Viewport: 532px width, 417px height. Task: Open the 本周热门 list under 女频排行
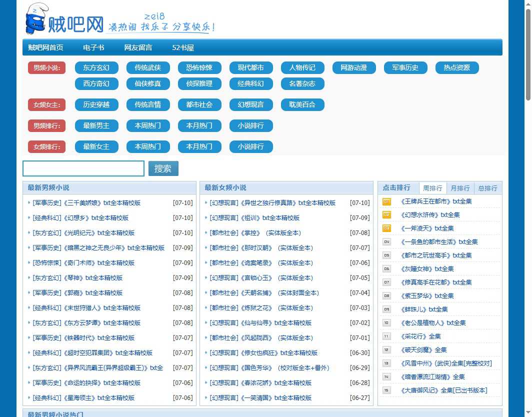click(148, 146)
